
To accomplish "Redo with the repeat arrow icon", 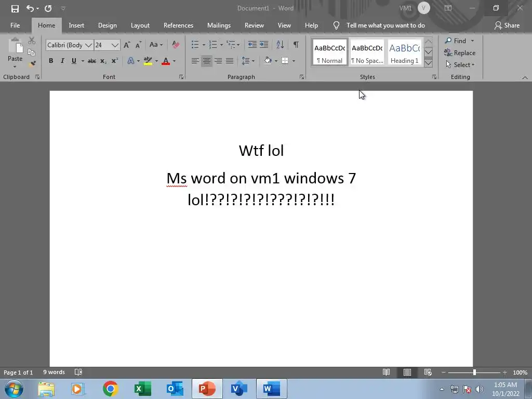I will click(48, 8).
